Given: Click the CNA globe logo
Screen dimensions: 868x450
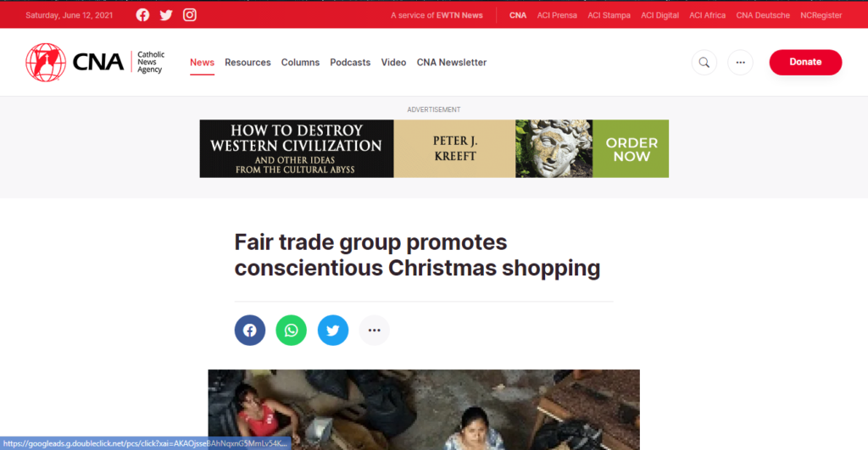Looking at the screenshot, I should 46,63.
